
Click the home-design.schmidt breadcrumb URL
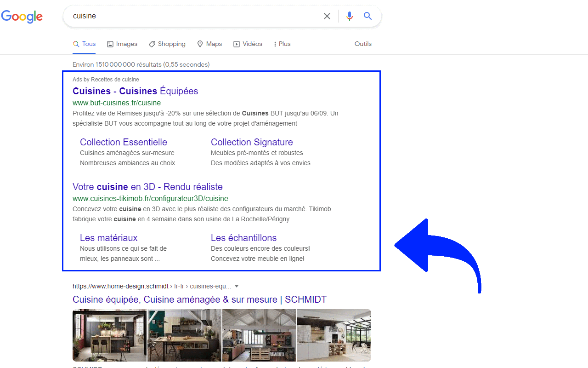click(x=152, y=286)
